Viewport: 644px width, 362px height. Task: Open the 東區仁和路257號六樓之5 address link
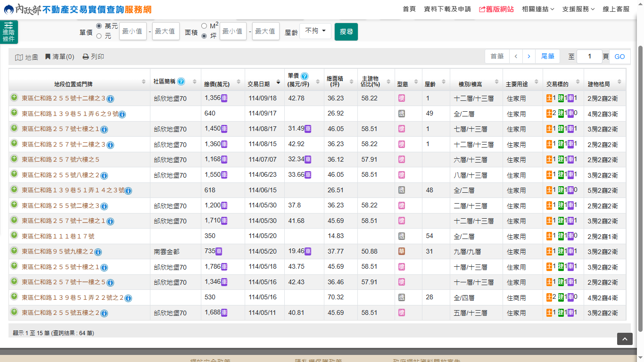click(x=60, y=160)
